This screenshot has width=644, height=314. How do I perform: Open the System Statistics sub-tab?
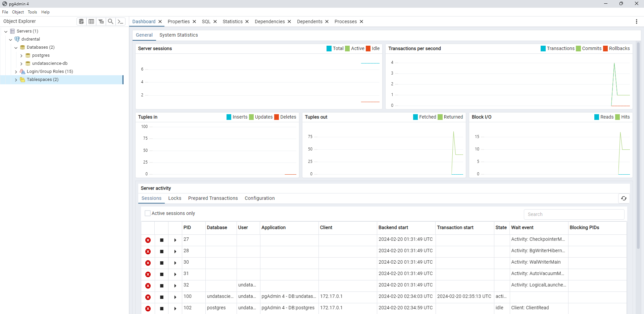[179, 35]
